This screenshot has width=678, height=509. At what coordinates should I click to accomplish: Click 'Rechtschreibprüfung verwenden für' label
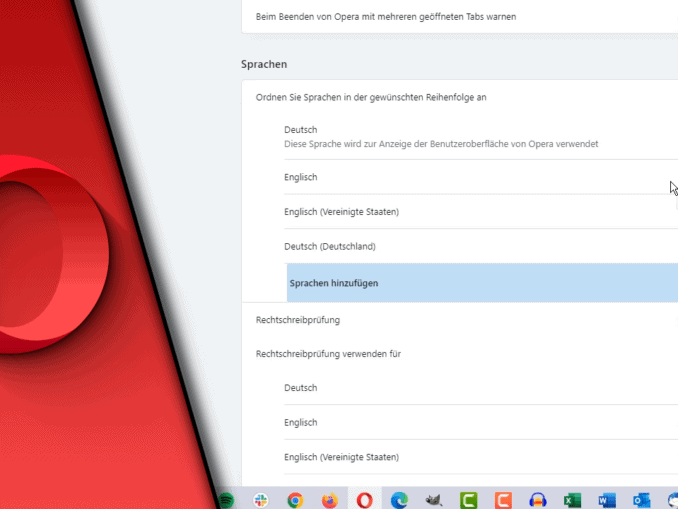[x=328, y=354]
